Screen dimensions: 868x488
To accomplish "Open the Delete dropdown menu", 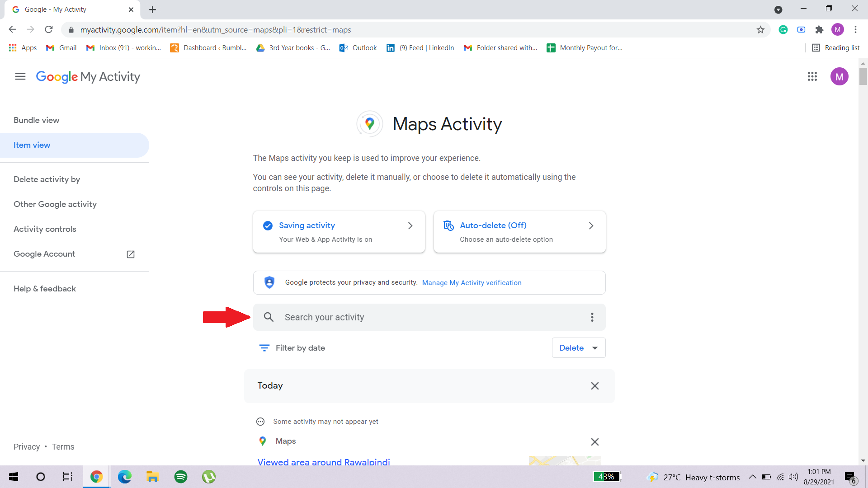I will coord(578,348).
